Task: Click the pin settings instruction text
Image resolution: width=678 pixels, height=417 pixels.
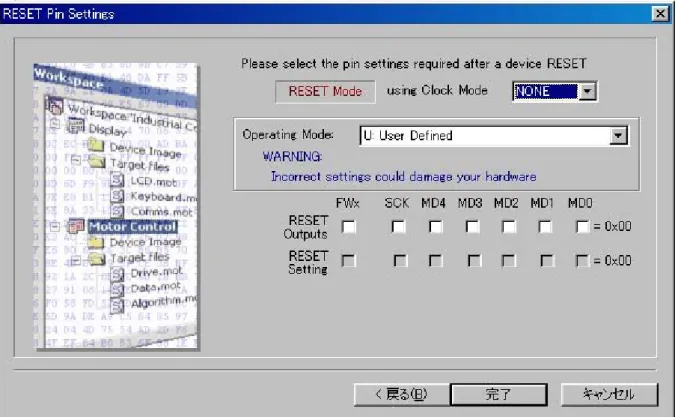Action: point(414,64)
